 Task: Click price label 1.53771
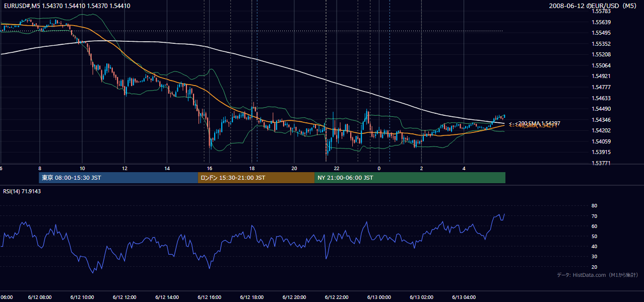click(601, 163)
